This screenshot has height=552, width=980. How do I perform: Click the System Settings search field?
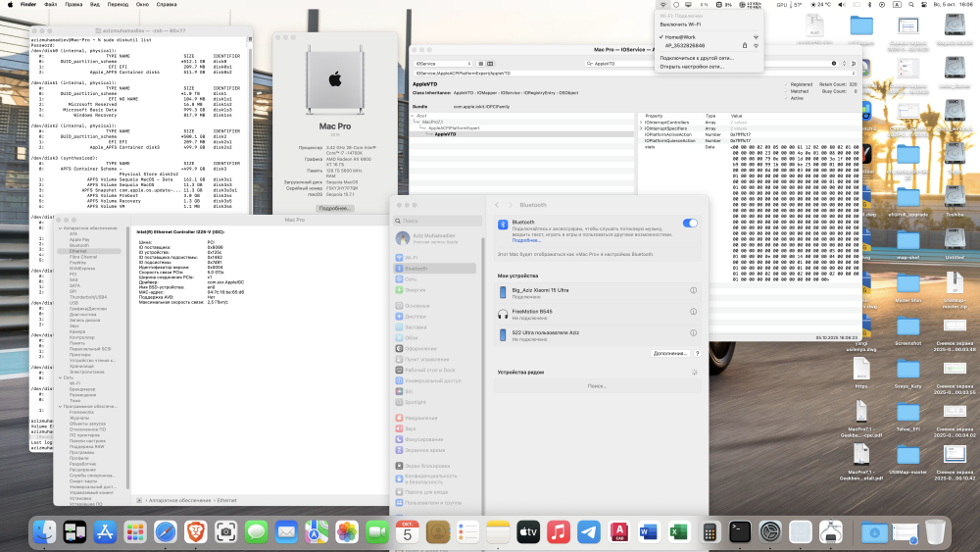pos(437,221)
